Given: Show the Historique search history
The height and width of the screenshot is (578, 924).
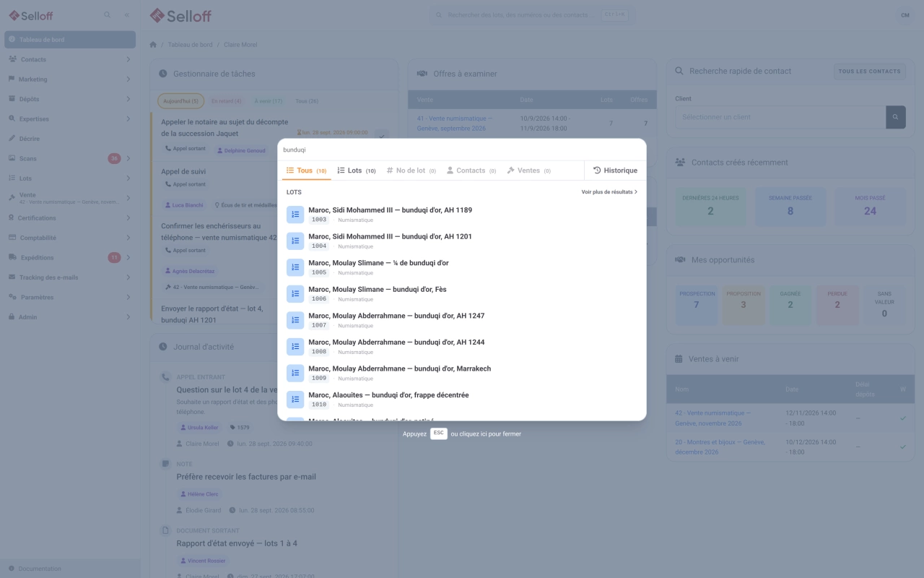Looking at the screenshot, I should tap(615, 171).
